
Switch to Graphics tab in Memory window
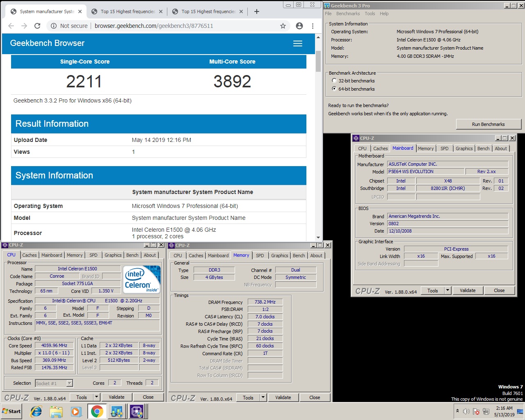coord(280,256)
